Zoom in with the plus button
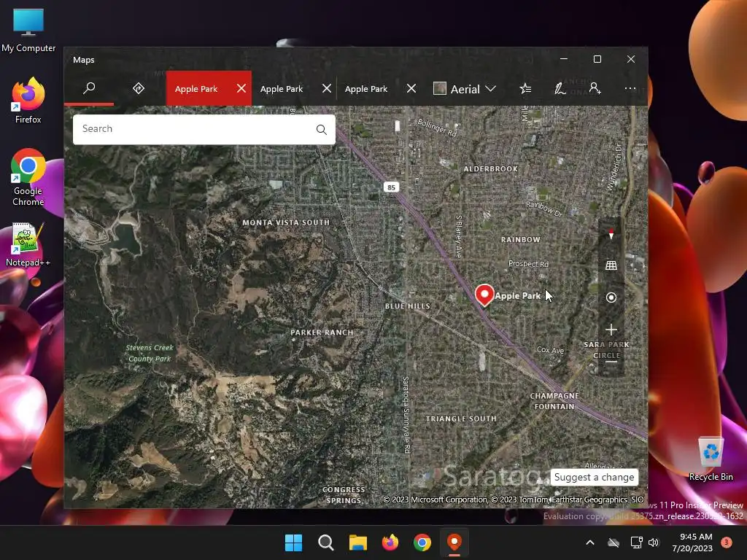The width and height of the screenshot is (747, 560). (611, 330)
